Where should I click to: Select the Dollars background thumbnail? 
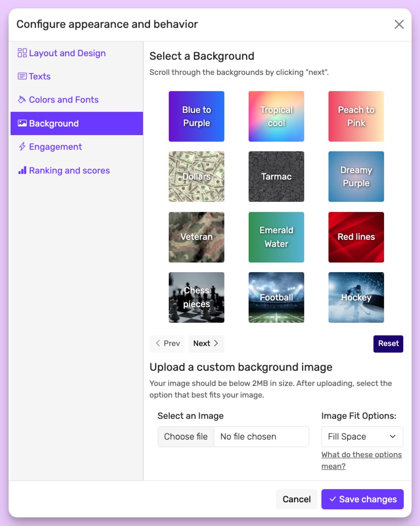click(x=197, y=177)
